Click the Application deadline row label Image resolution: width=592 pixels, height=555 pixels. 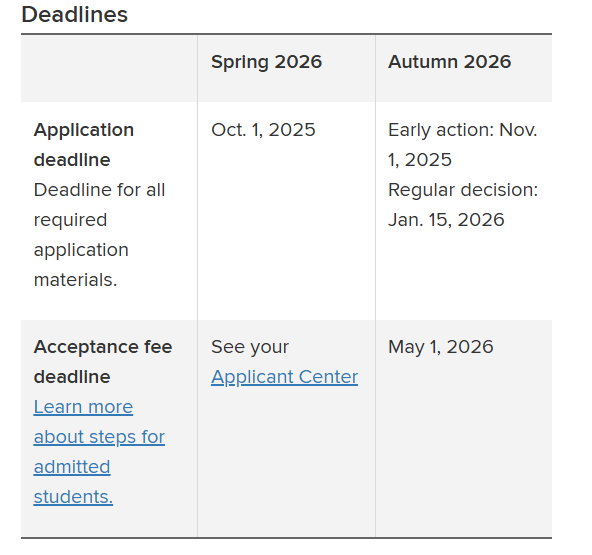84,145
